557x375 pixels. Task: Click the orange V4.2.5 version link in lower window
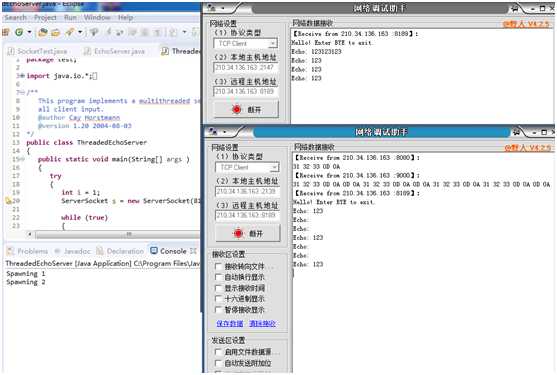coord(528,148)
